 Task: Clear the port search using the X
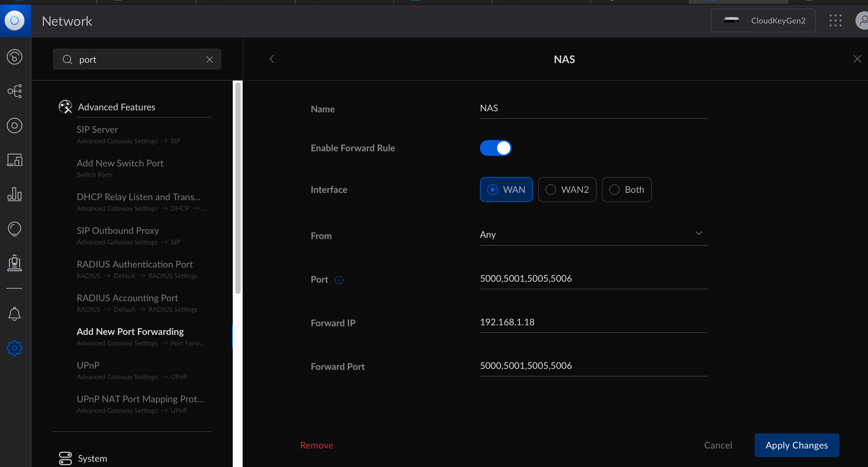210,59
